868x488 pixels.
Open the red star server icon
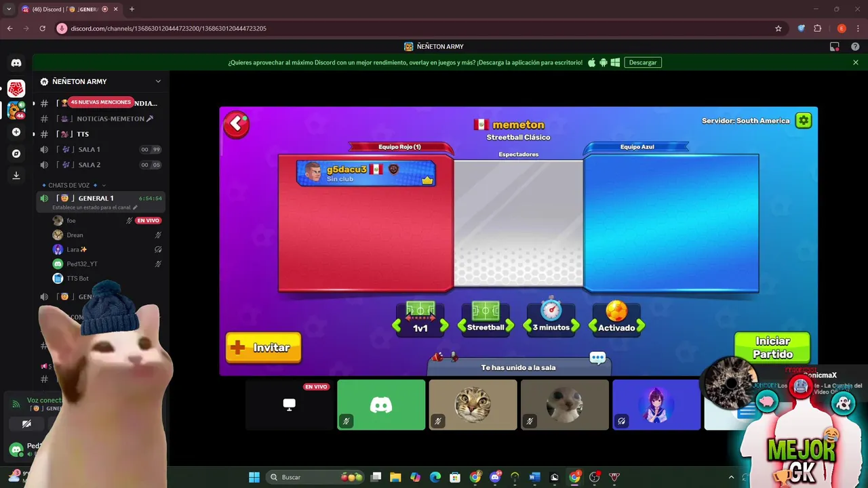(16, 88)
